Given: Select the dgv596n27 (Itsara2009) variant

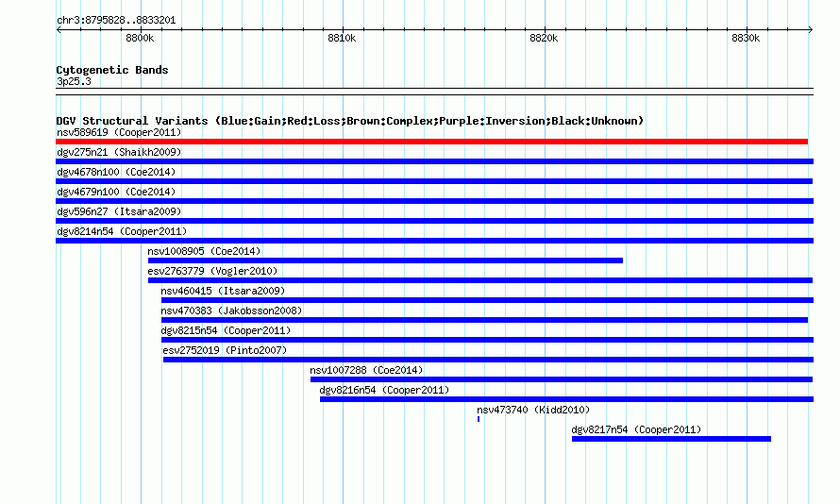Looking at the screenshot, I should [434, 221].
